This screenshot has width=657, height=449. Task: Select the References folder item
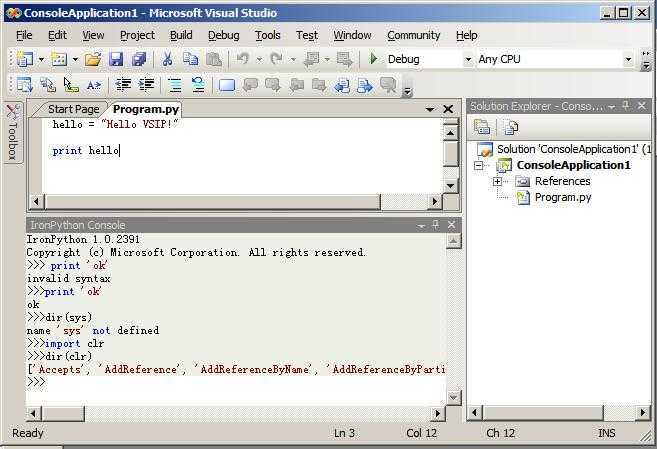click(x=562, y=181)
